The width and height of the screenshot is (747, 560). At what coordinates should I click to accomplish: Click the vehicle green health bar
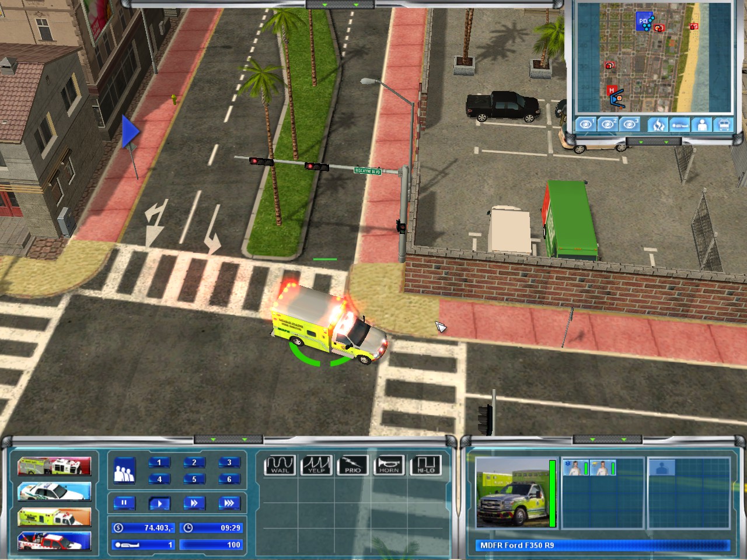click(x=552, y=494)
